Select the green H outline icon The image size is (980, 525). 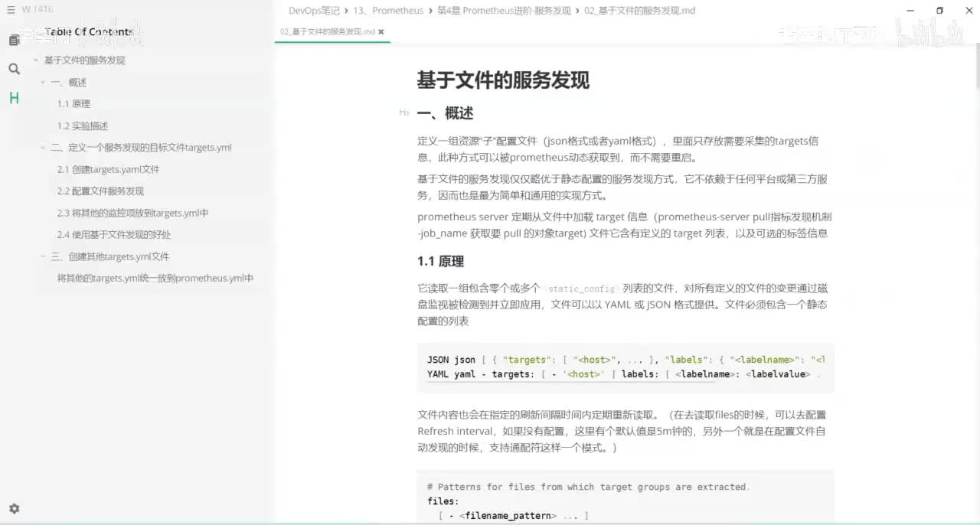14,98
